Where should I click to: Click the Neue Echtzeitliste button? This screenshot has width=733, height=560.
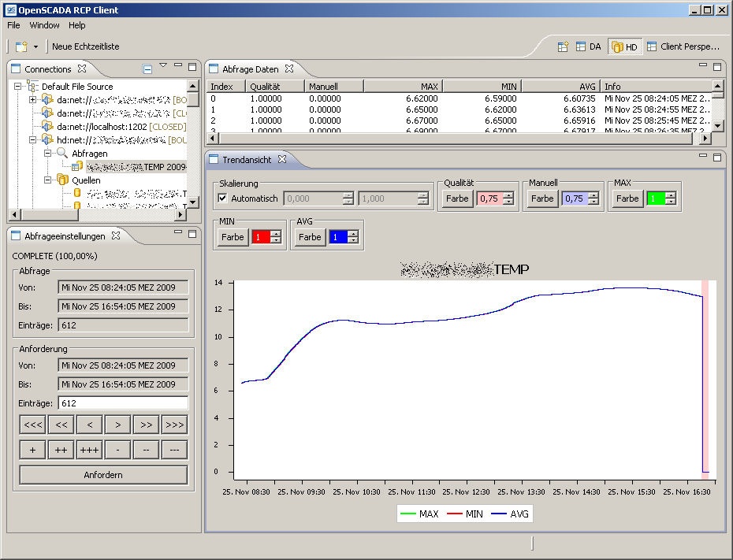[x=86, y=46]
